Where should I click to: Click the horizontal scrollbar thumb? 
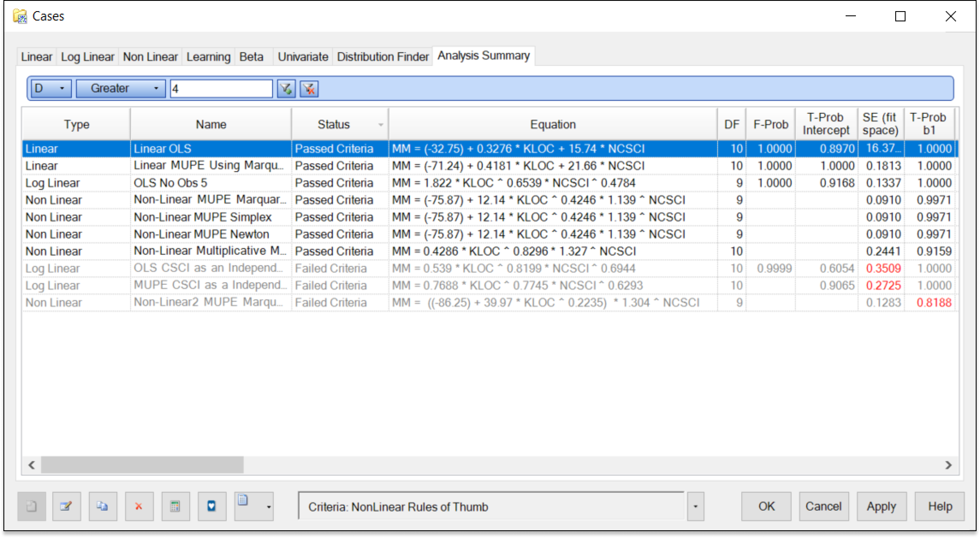click(142, 465)
